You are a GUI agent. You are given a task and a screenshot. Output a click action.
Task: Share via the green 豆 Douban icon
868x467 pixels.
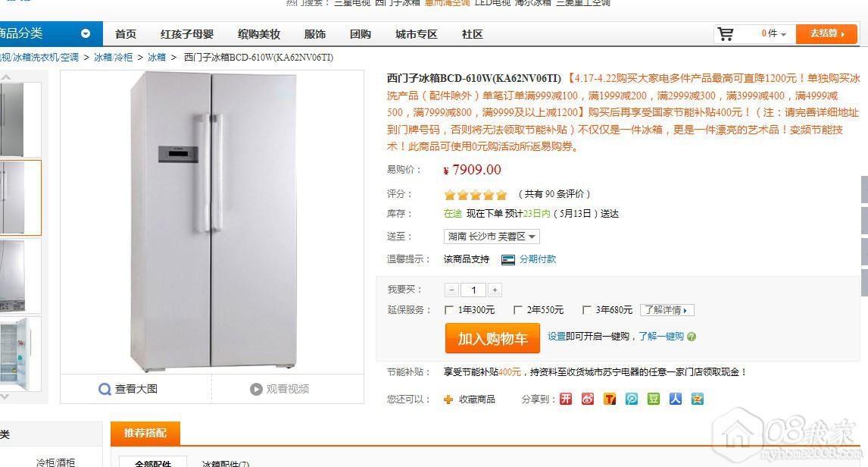click(653, 399)
